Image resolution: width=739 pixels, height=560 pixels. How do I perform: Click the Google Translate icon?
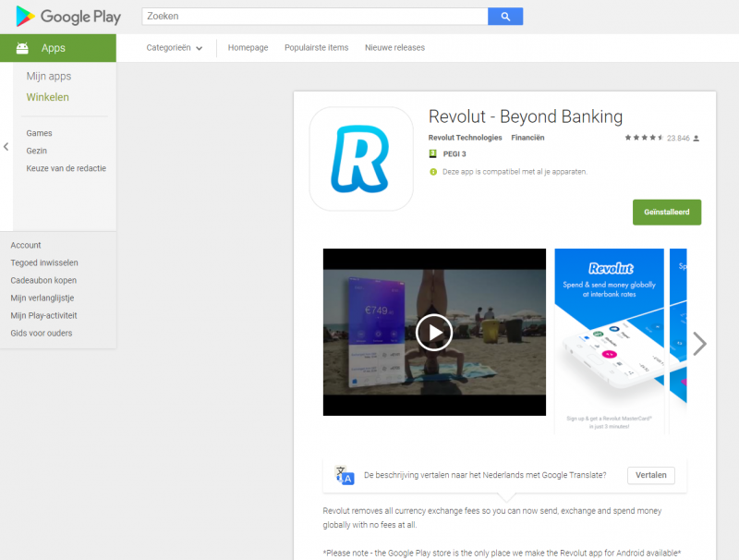click(x=345, y=475)
